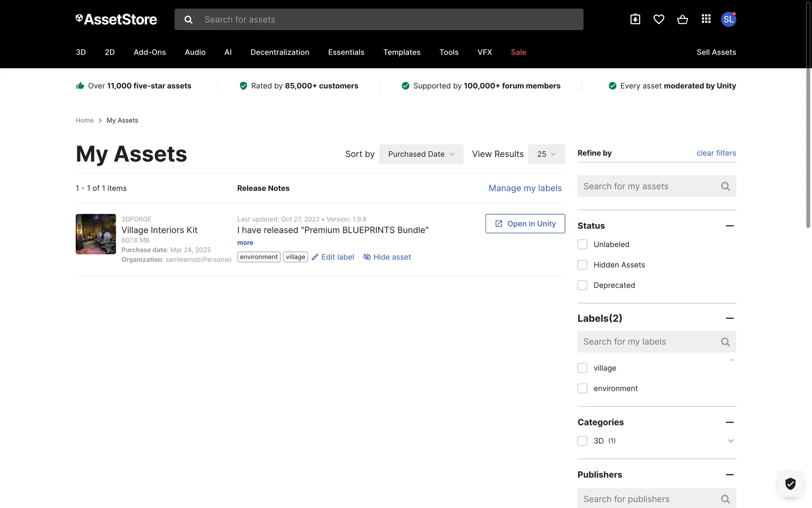Viewport: 812px width, 508px height.
Task: Open the Templates menu item
Action: pos(402,52)
